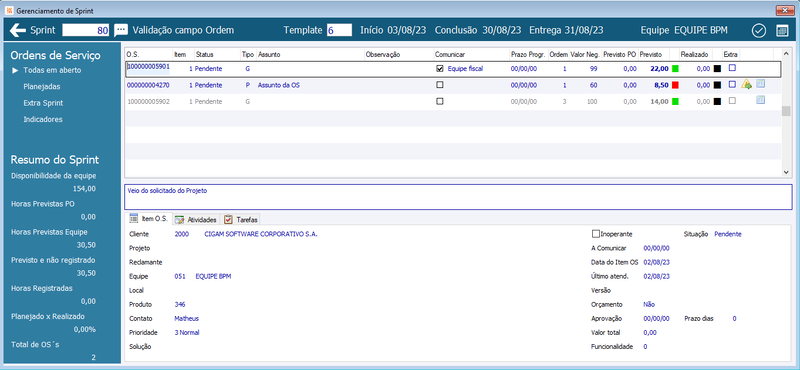This screenshot has width=800, height=370.
Task: Click the Conclusão date 30/08/23
Action: [x=502, y=30]
